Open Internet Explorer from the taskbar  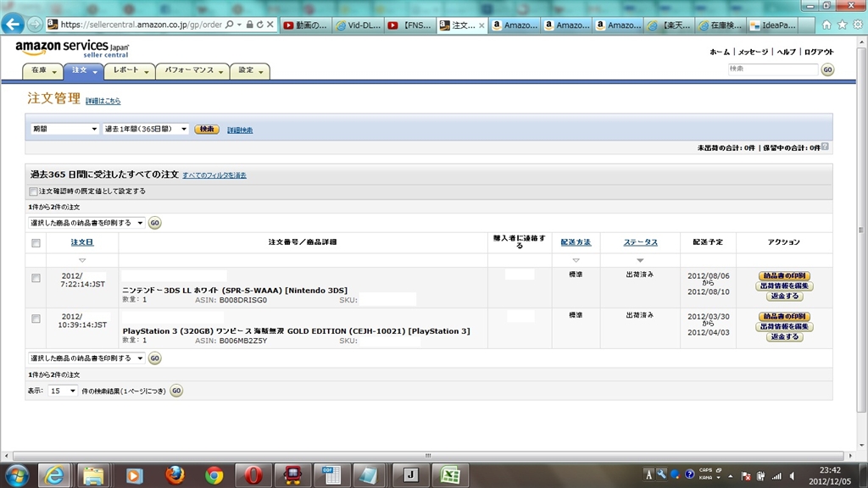point(53,475)
